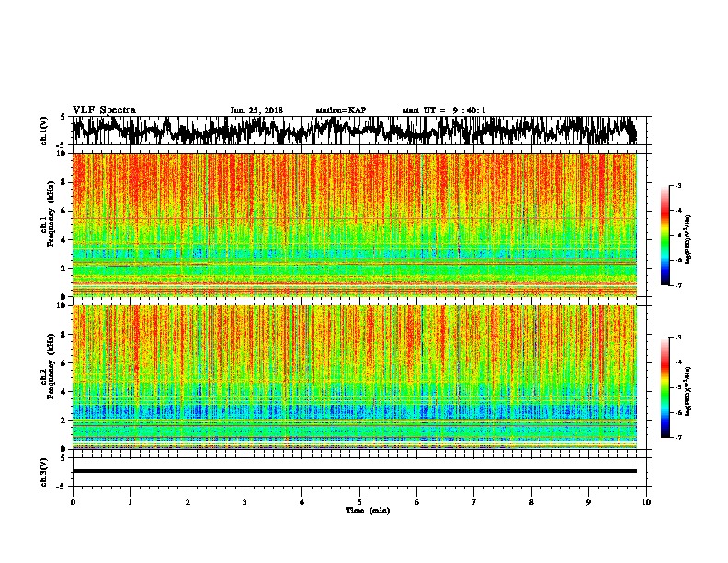The height and width of the screenshot is (563, 728).
Task: Click time axis tick label "10"
Action: 646,502
